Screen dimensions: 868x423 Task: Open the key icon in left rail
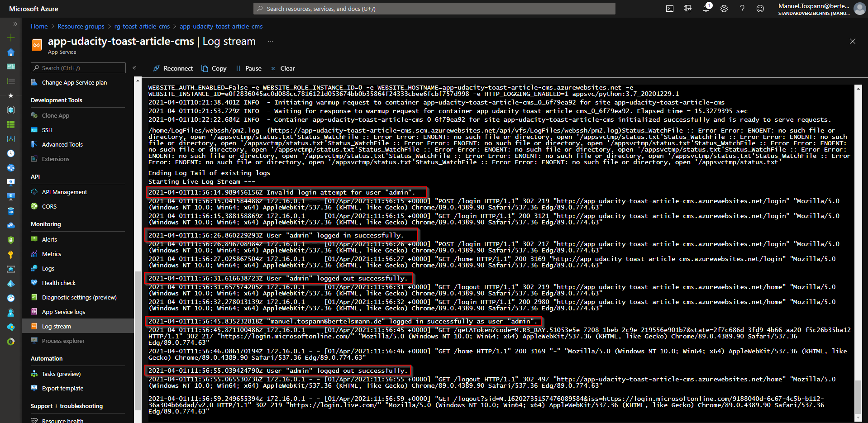11,255
